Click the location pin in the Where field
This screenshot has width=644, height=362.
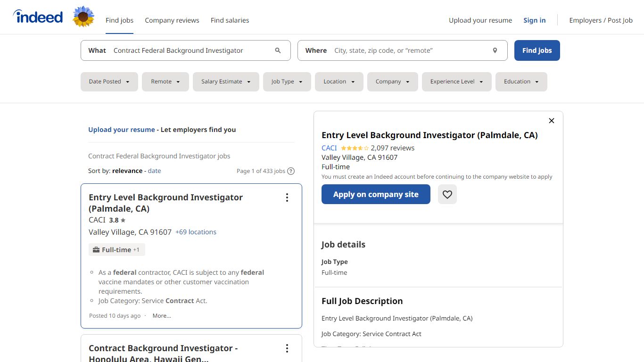click(x=495, y=50)
